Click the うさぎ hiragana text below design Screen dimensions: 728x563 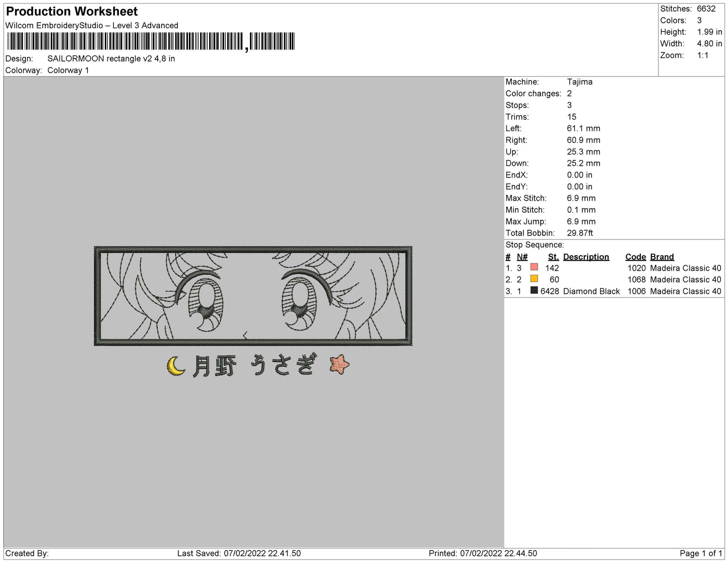(x=284, y=365)
